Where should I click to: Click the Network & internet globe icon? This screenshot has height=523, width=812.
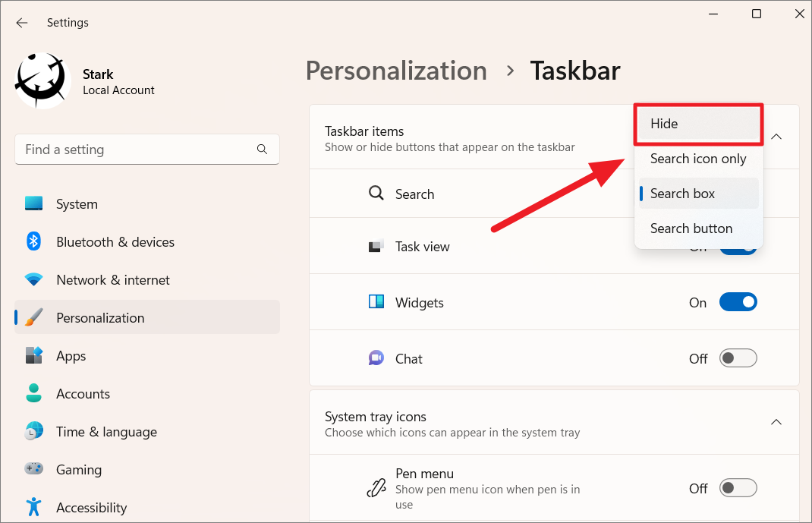(x=33, y=279)
